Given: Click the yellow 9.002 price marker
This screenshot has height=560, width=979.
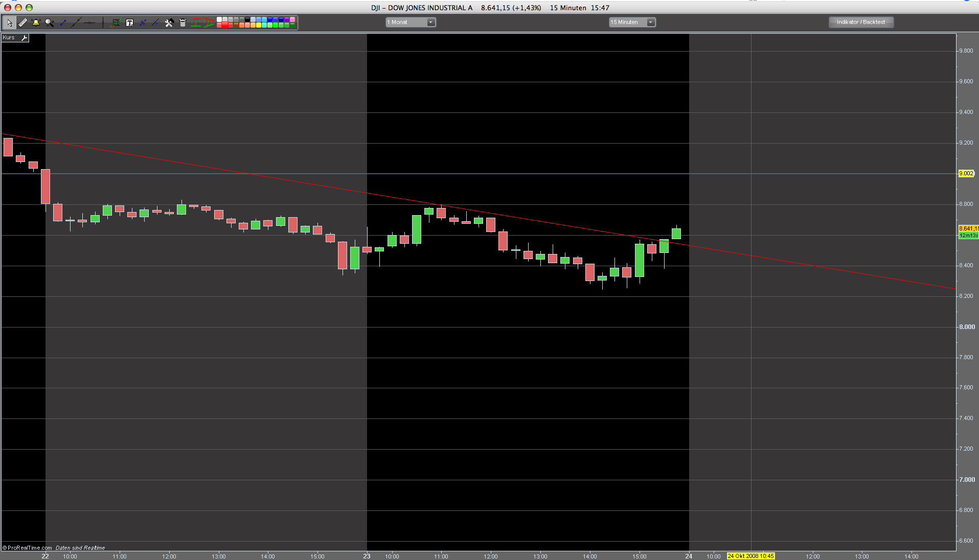Looking at the screenshot, I should [966, 173].
